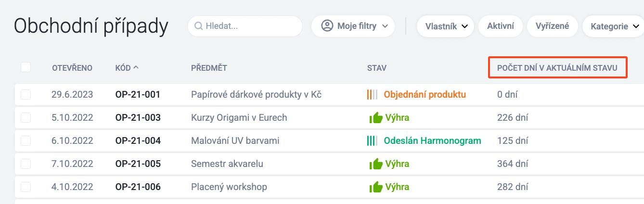Click the thumbs-up Výhra icon for OP-21-003

coord(376,117)
